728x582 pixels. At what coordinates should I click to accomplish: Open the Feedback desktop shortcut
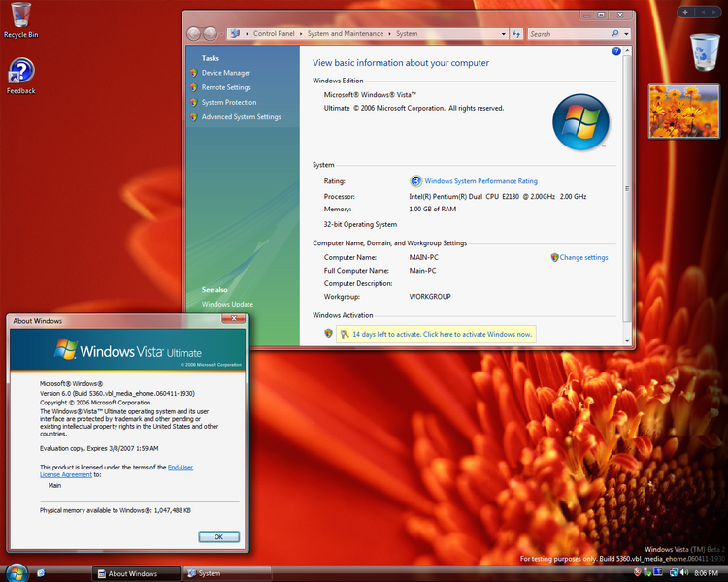click(x=21, y=76)
